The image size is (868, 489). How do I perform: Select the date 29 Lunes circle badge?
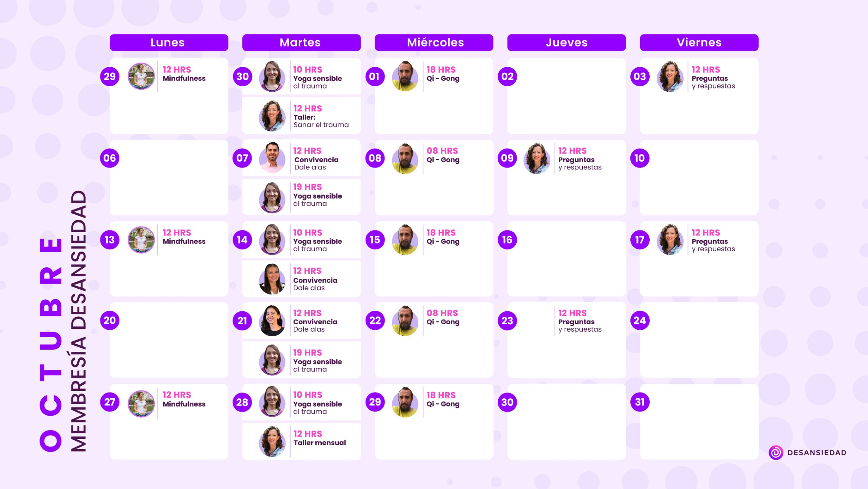coord(110,76)
